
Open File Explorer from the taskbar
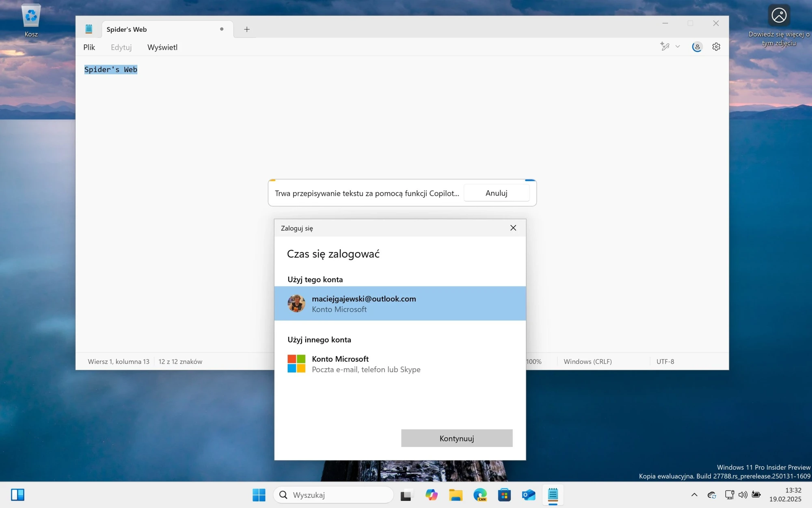456,495
